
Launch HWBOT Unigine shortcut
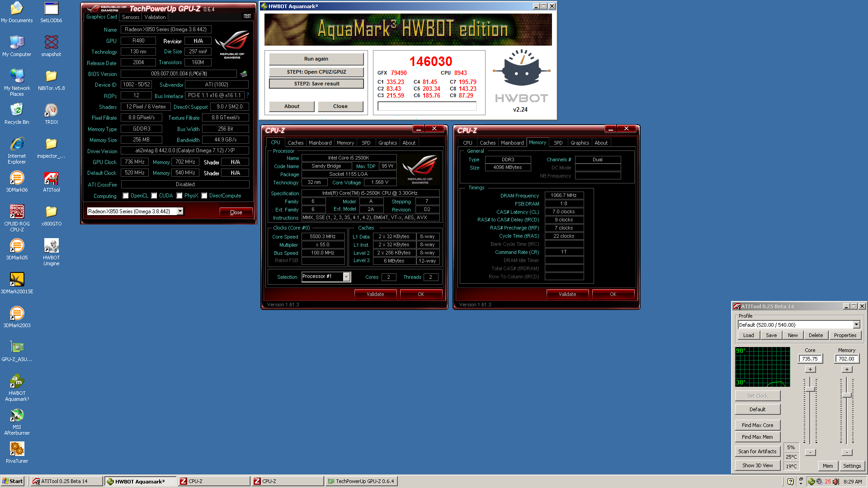51,252
